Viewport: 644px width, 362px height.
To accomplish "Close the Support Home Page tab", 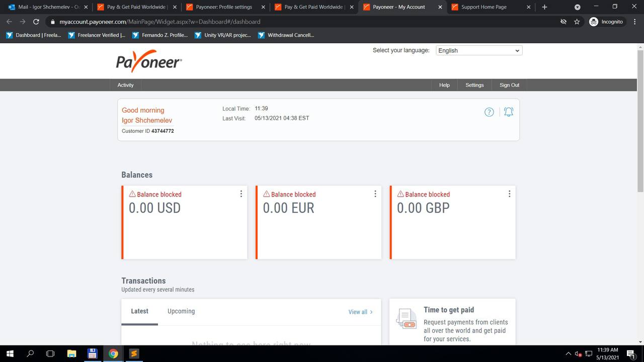I will [x=529, y=7].
